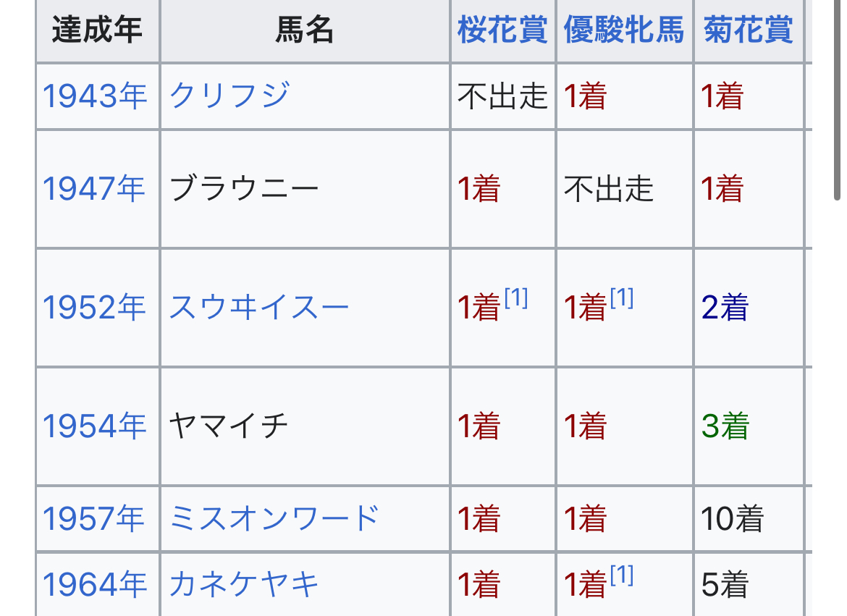Image resolution: width=847 pixels, height=616 pixels.
Task: Open the 1947年 year link
Action: 94,189
